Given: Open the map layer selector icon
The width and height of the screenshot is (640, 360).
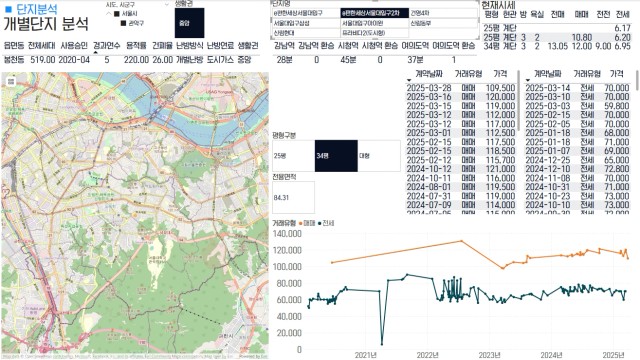Looking at the screenshot, I should 11,82.
